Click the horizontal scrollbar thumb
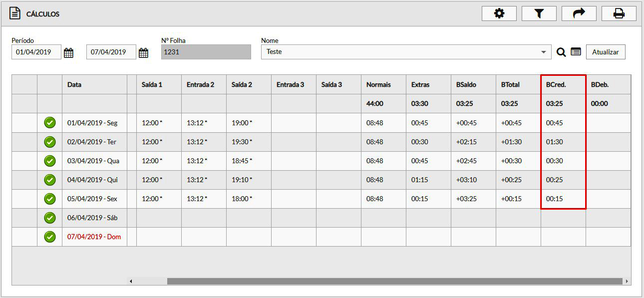 point(394,282)
